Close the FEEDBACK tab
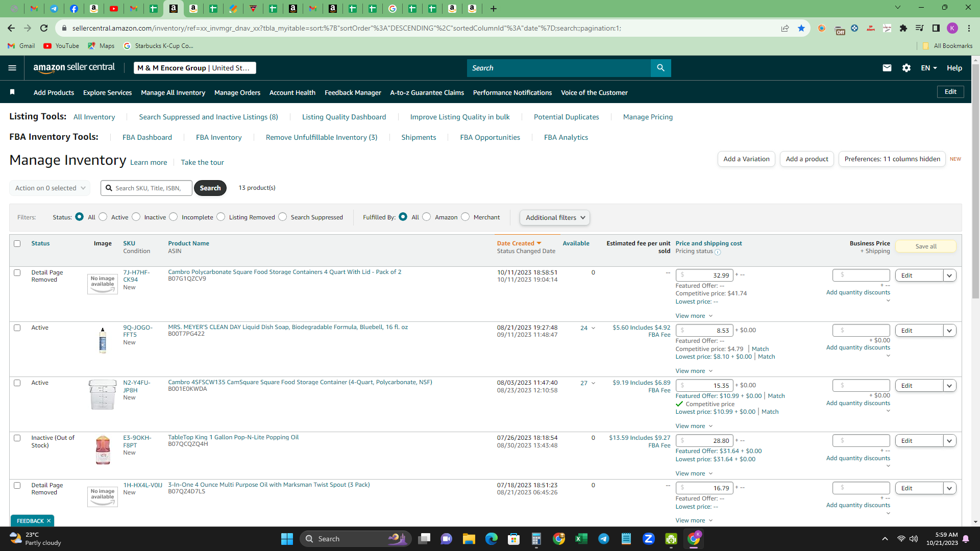Screen dimensions: 980x551 (x=48, y=521)
